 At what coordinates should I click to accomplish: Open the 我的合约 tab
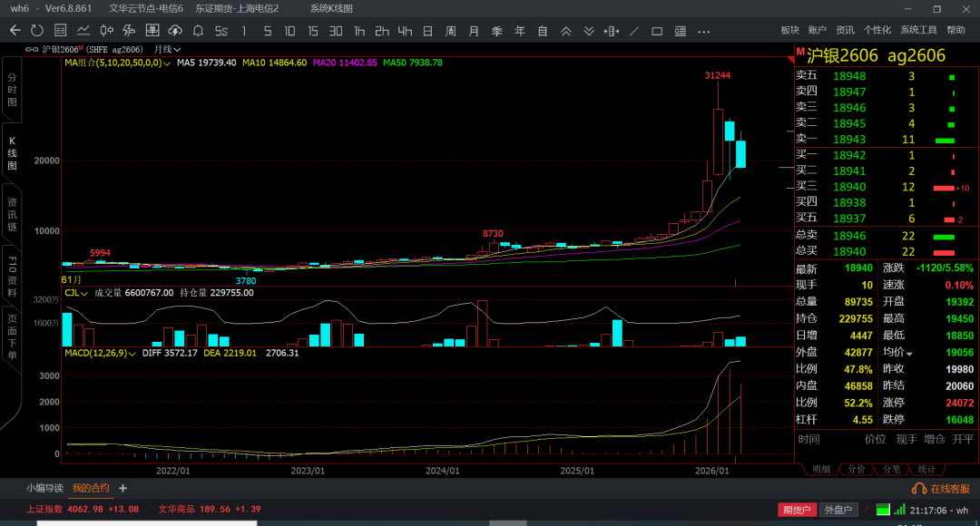(91, 488)
